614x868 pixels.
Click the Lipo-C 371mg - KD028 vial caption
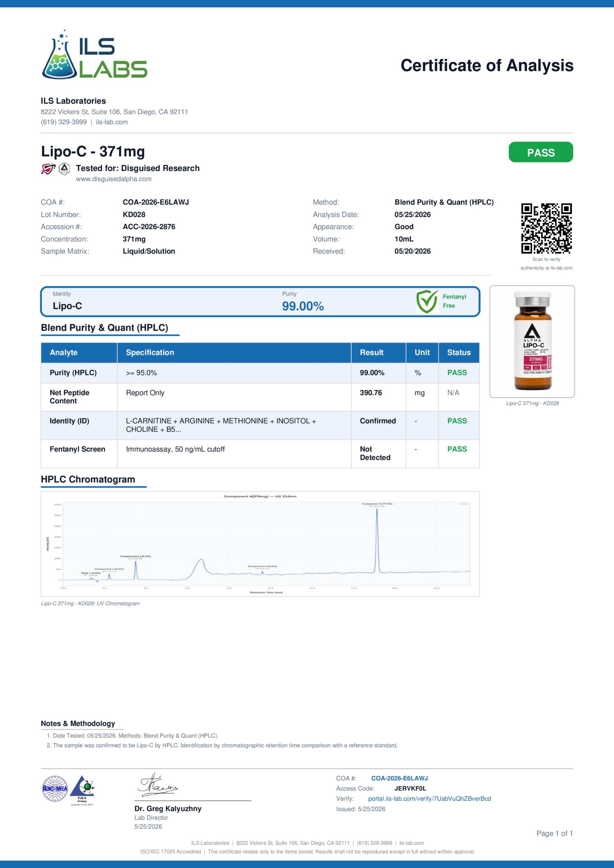[x=532, y=403]
